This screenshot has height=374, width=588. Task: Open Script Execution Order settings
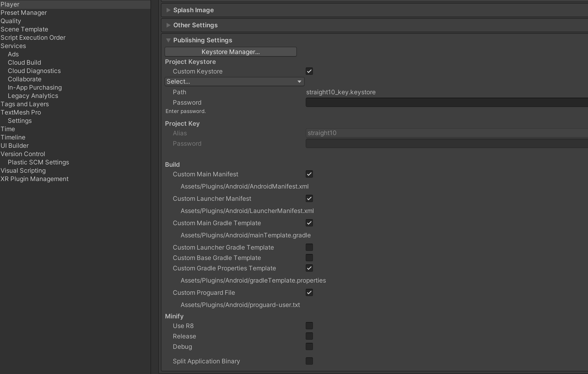[33, 38]
